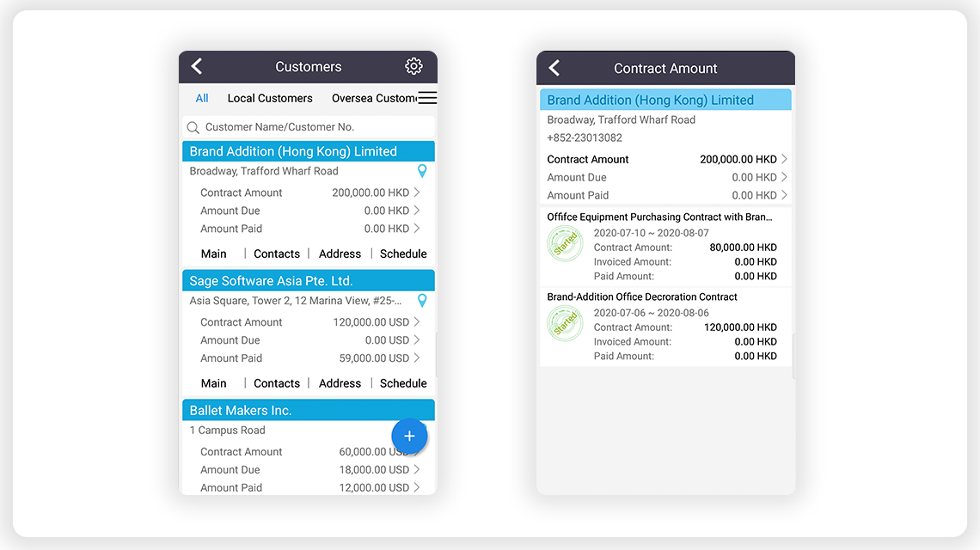Open settings gear in Customers header
The width and height of the screenshot is (980, 550).
pos(413,66)
